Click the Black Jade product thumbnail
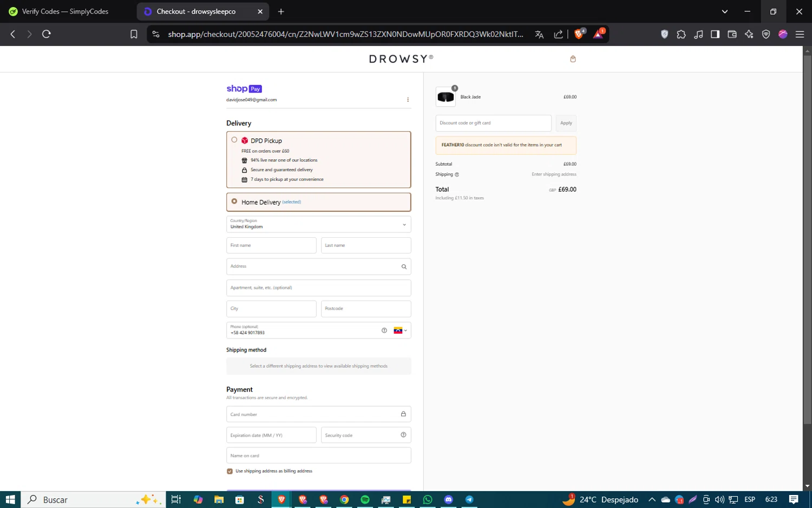The width and height of the screenshot is (812, 508). pos(446,97)
